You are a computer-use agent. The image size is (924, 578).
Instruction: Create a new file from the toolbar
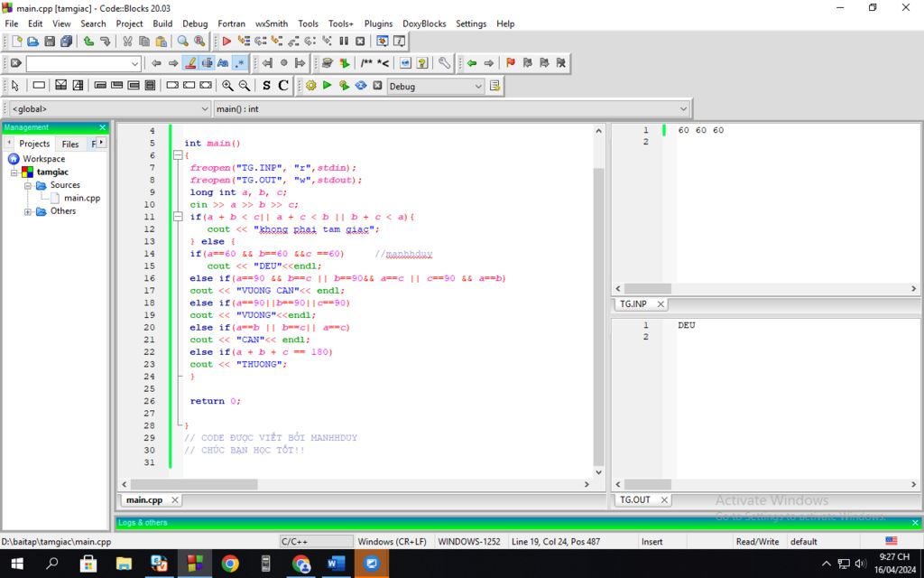[x=16, y=42]
